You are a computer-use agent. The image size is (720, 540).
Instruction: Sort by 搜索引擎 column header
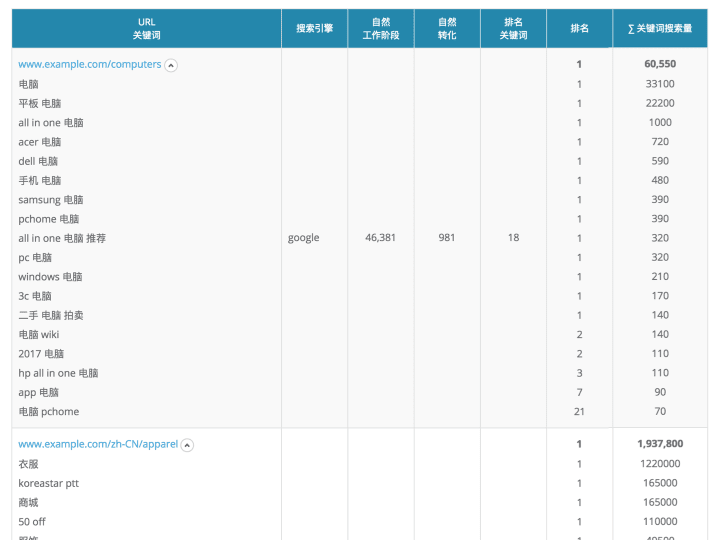(315, 28)
